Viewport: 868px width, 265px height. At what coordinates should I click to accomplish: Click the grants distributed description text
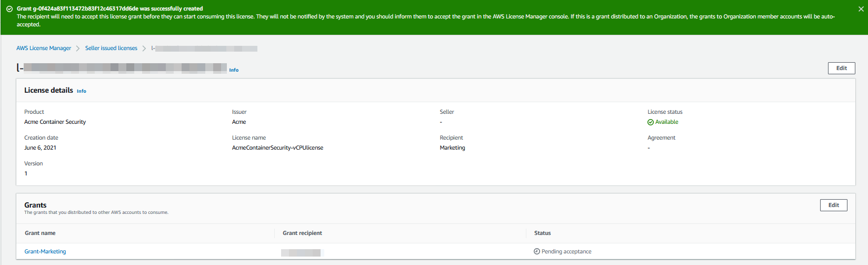[x=96, y=212]
